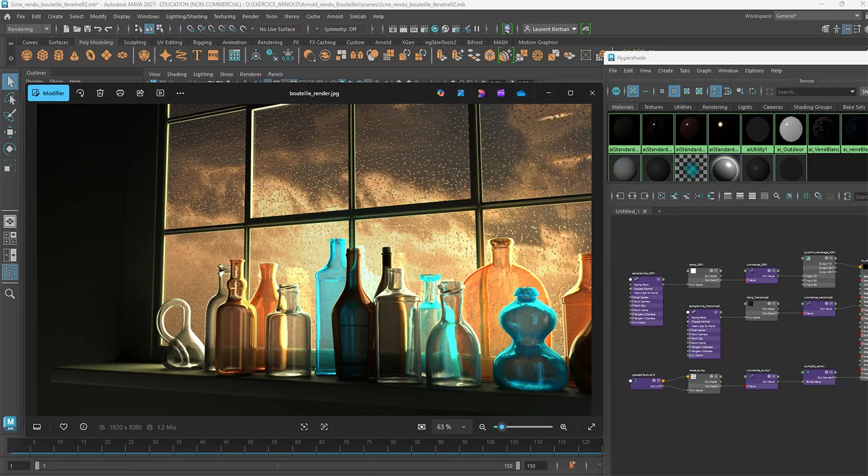The image size is (868, 476).
Task: Click the polygon Type tool icon
Action: click(197, 56)
